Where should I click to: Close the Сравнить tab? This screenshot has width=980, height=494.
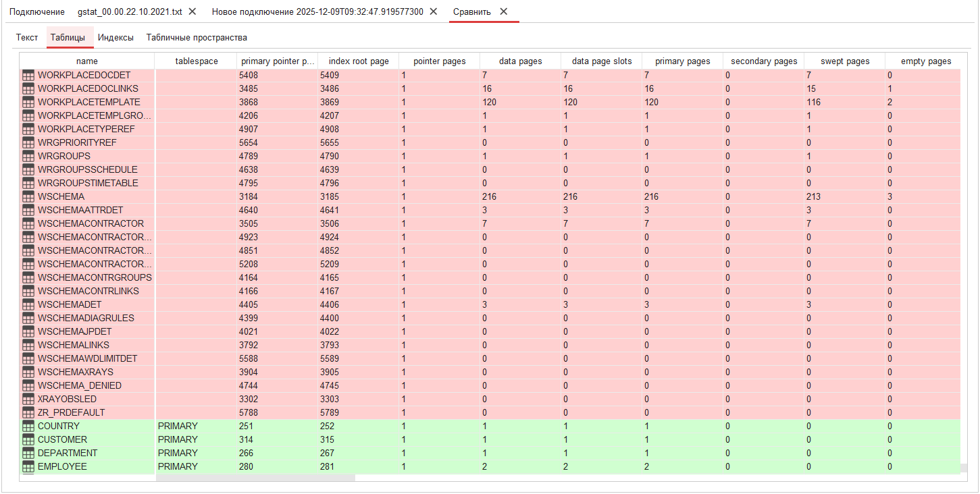point(503,11)
